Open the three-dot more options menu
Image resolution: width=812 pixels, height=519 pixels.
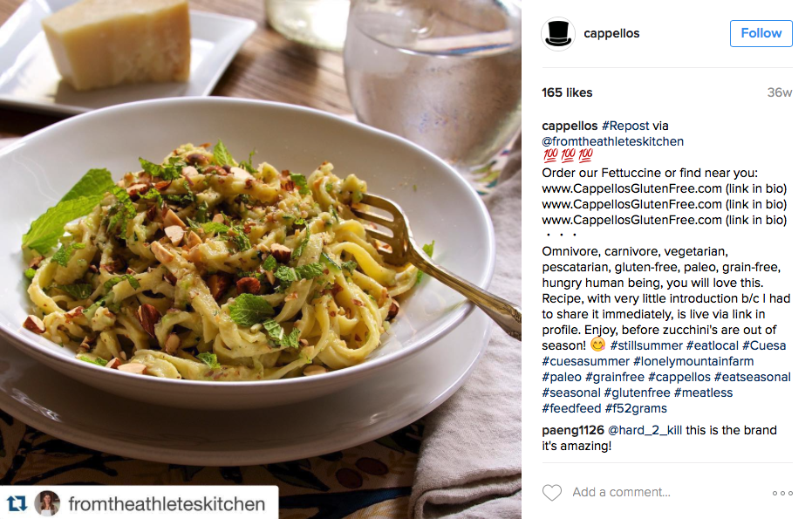(x=782, y=493)
